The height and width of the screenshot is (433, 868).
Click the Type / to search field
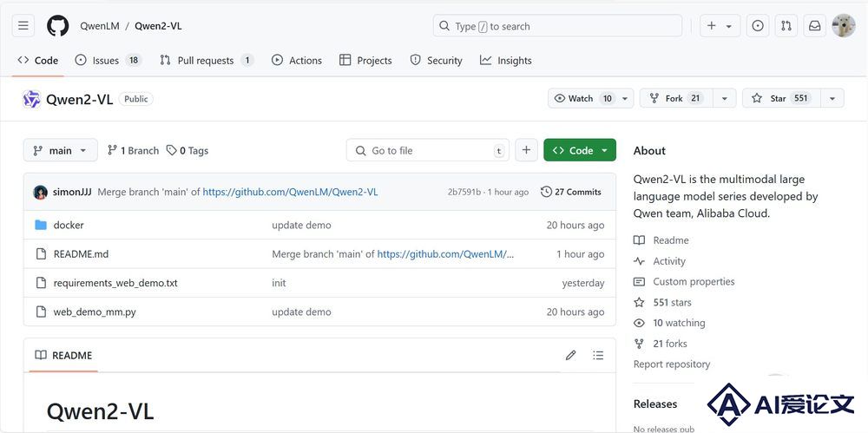(557, 26)
